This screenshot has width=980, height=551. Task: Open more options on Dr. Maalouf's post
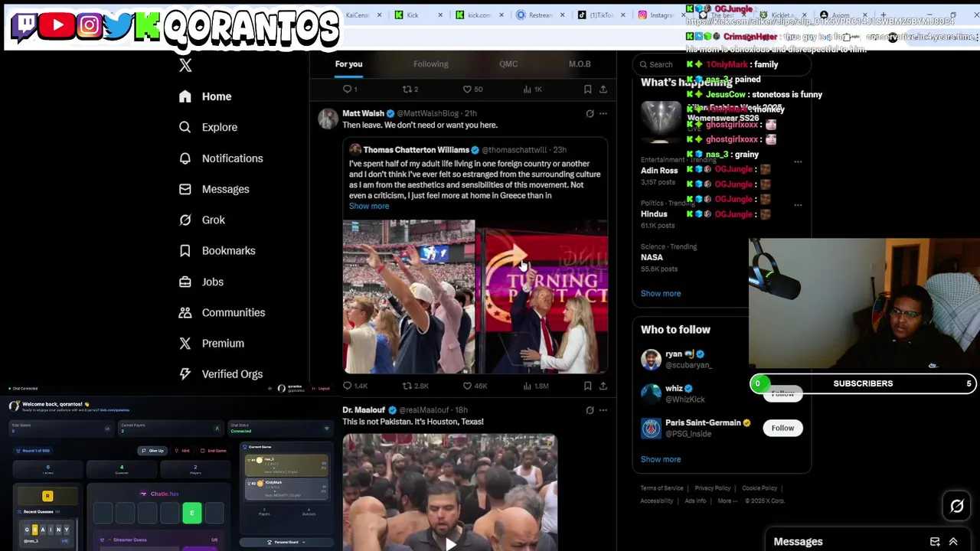603,411
